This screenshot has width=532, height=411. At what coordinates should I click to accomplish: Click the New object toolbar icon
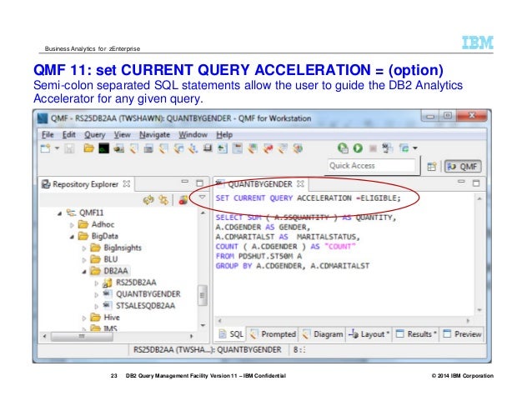[45, 148]
